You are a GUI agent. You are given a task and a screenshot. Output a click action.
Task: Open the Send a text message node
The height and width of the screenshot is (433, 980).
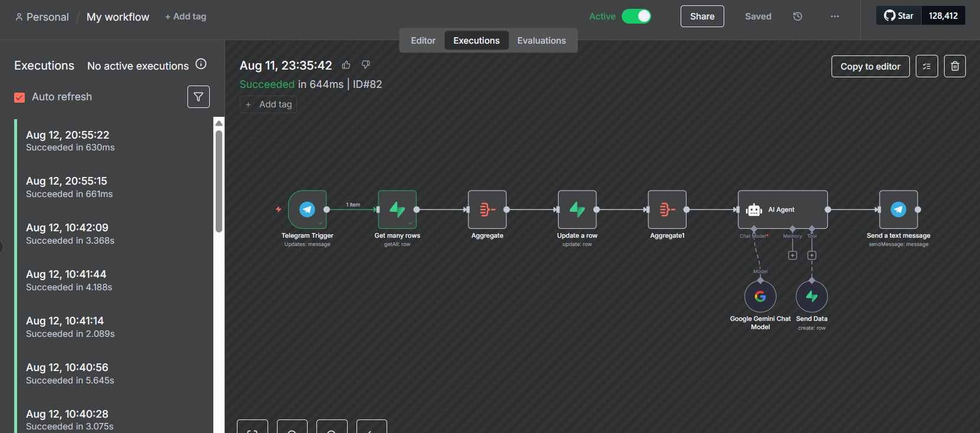[x=899, y=209]
